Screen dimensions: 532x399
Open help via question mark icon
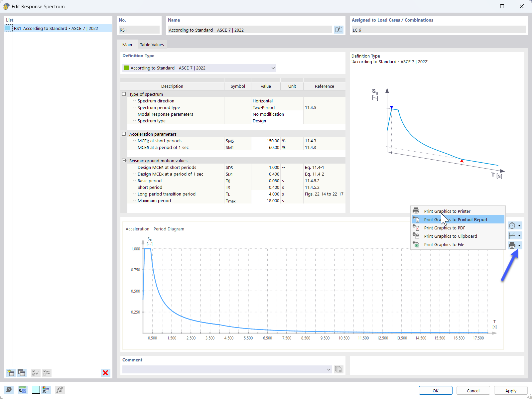9,390
